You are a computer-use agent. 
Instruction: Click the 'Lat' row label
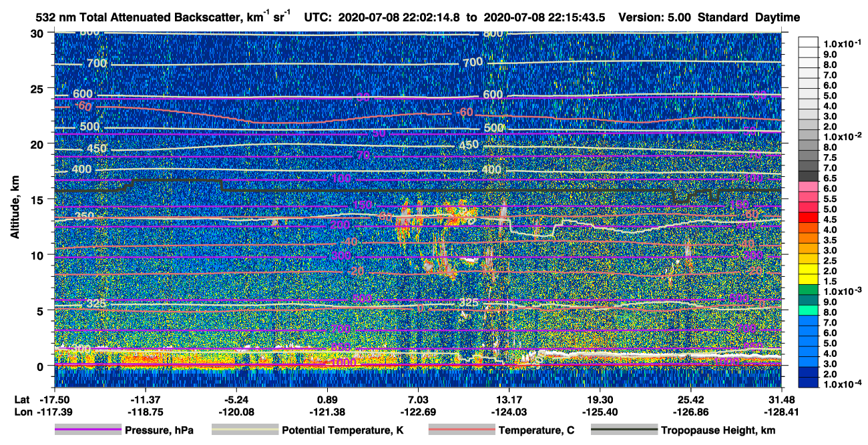pyautogui.click(x=23, y=400)
